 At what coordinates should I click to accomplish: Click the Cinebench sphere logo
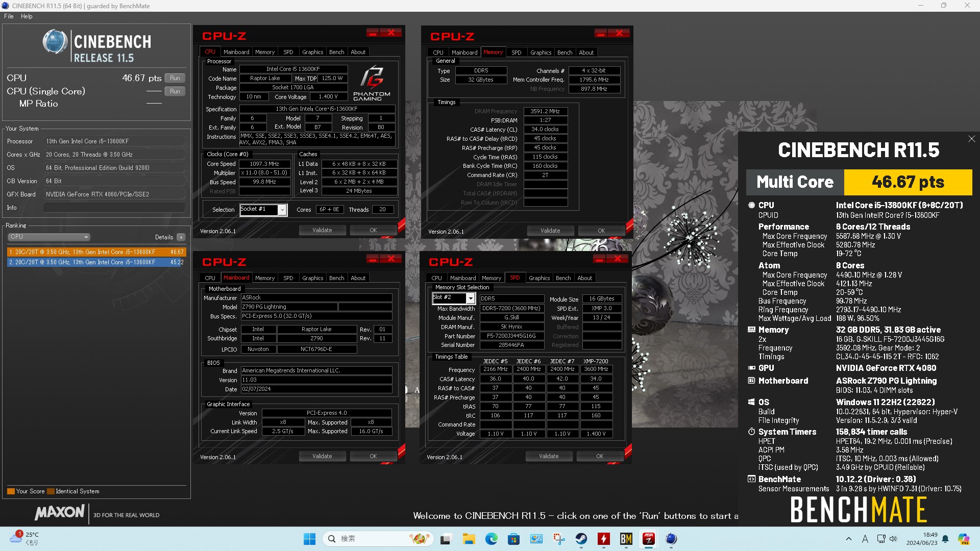click(55, 42)
